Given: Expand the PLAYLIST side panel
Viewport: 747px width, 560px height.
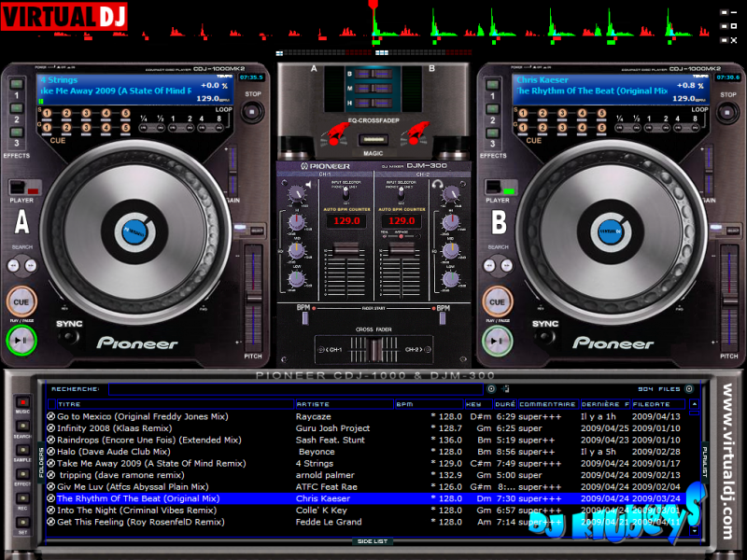Looking at the screenshot, I should (705, 462).
